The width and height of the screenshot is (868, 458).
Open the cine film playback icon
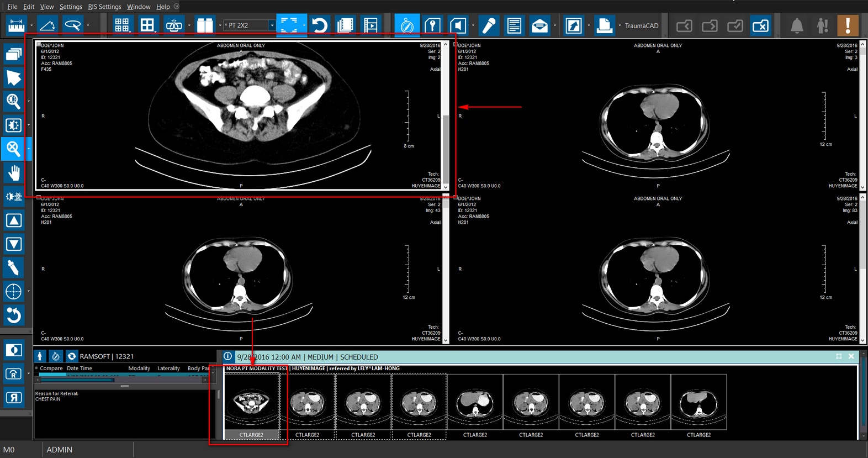click(x=371, y=25)
